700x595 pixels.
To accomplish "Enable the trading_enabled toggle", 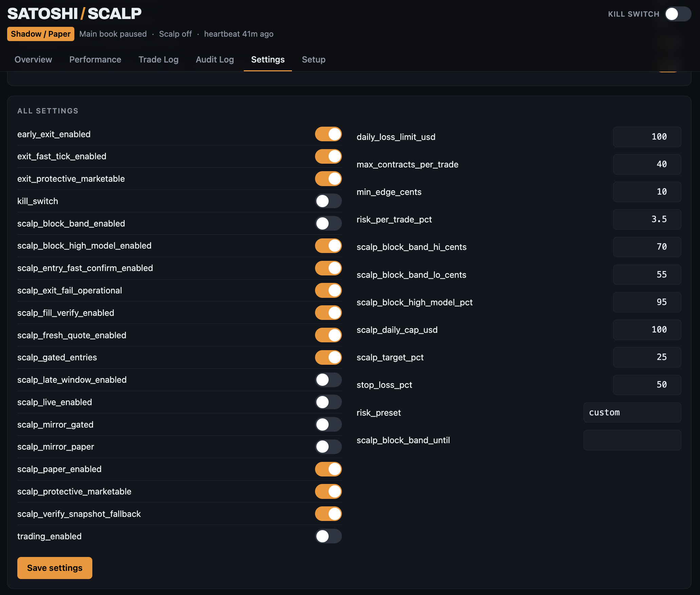I will click(x=328, y=536).
